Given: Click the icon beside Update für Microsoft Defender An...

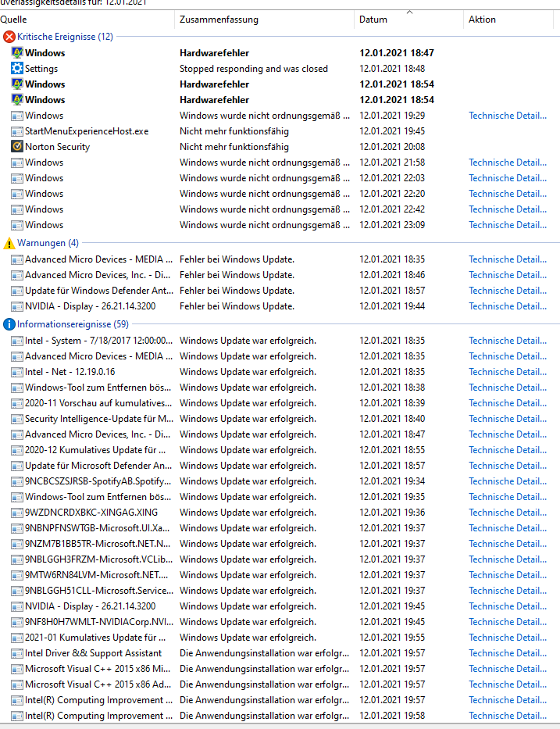Looking at the screenshot, I should coord(17,466).
